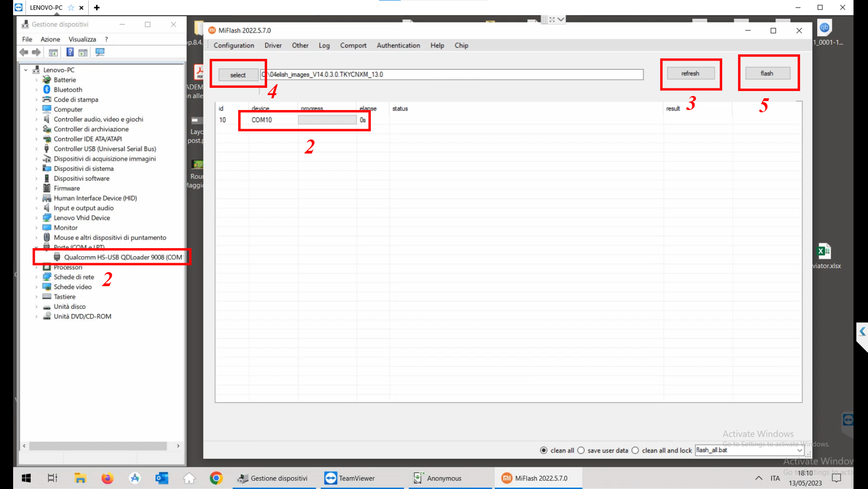Click the refresh button in MiFlash
The image size is (868, 489).
coord(690,73)
